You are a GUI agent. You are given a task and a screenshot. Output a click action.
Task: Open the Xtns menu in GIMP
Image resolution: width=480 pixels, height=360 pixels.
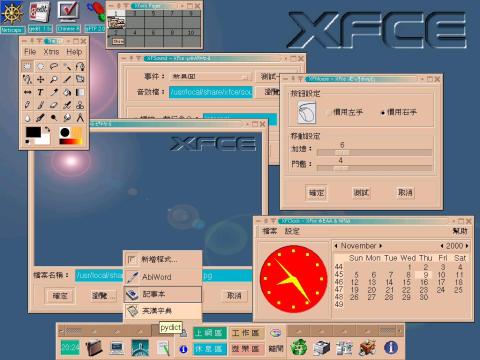[51, 52]
